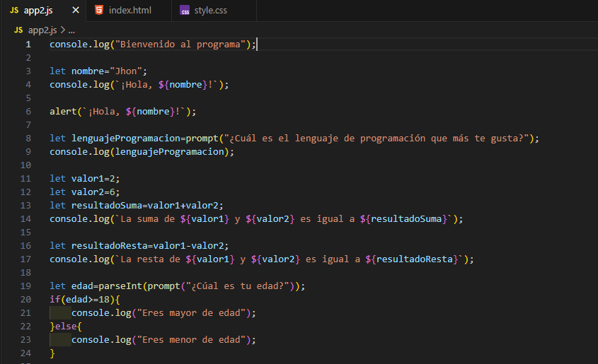Click ${nombre} in line 4 console.log
This screenshot has width=598, height=364.
point(183,85)
